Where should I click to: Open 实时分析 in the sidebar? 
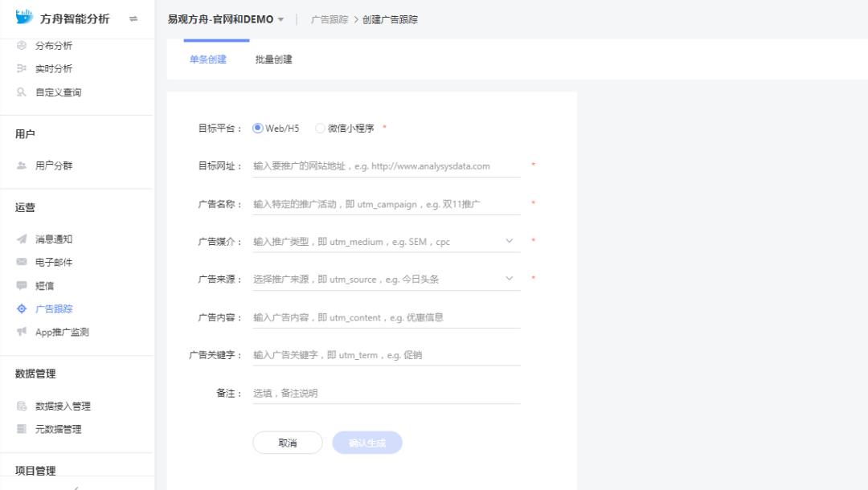tap(54, 68)
